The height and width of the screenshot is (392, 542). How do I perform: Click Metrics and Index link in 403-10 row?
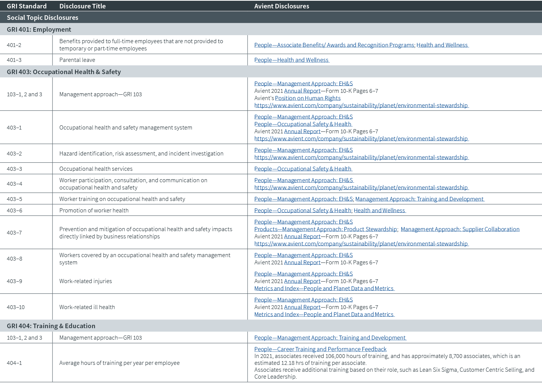pos(324,314)
